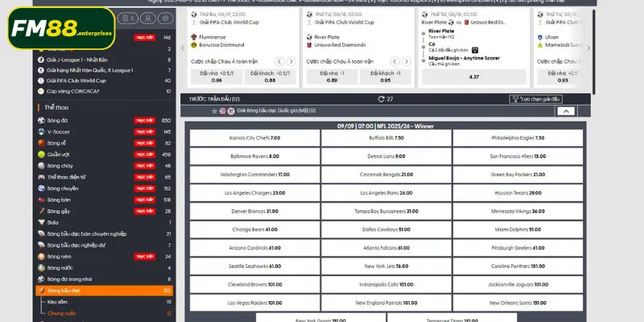Viewport: 644px width, 322px height.
Task: Select New York Jets 76.00 odds
Action: [386, 266]
